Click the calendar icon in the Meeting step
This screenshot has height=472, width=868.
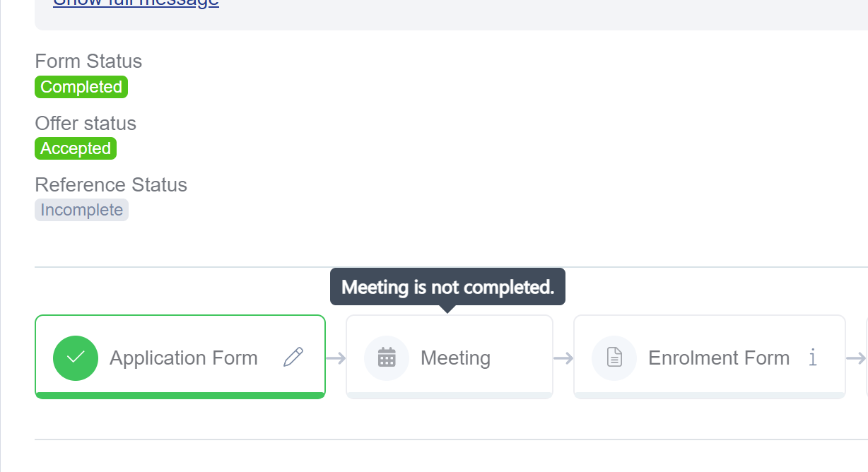click(x=387, y=358)
